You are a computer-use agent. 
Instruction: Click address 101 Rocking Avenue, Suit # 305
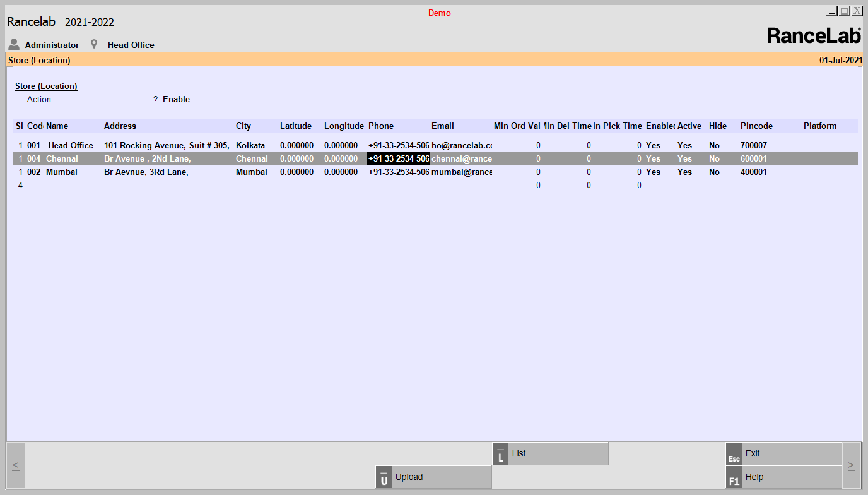pos(167,146)
